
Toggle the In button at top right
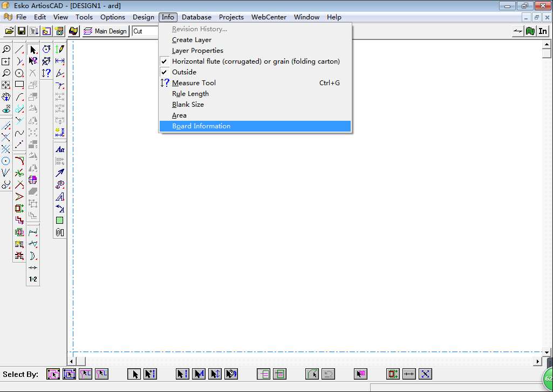click(x=542, y=31)
